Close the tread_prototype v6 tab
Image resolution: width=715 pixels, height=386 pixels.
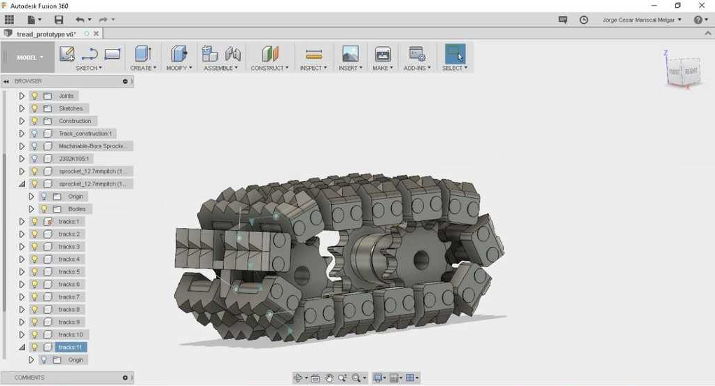tap(96, 34)
